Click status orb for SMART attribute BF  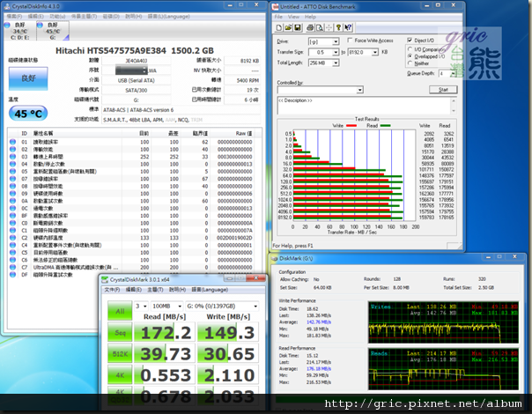click(x=12, y=216)
